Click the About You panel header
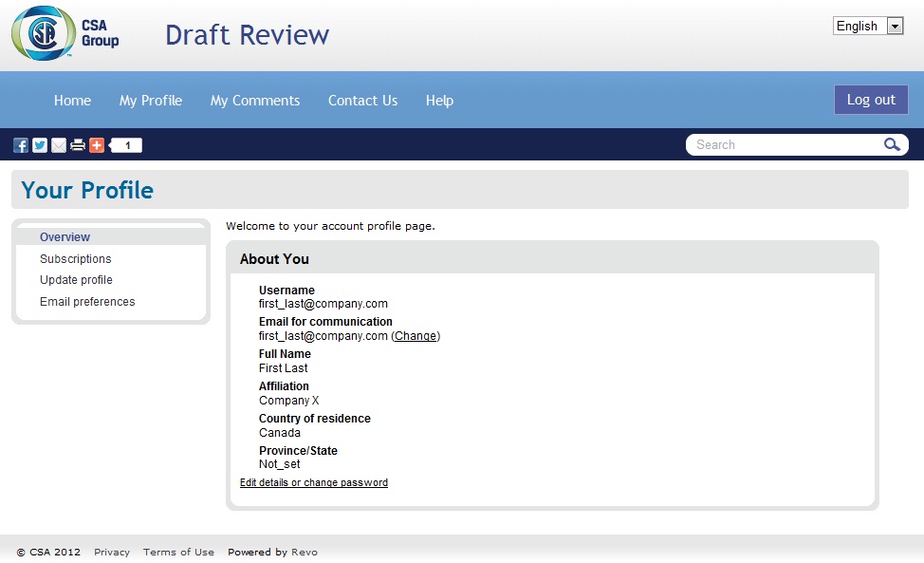This screenshot has width=924, height=563. coord(553,259)
